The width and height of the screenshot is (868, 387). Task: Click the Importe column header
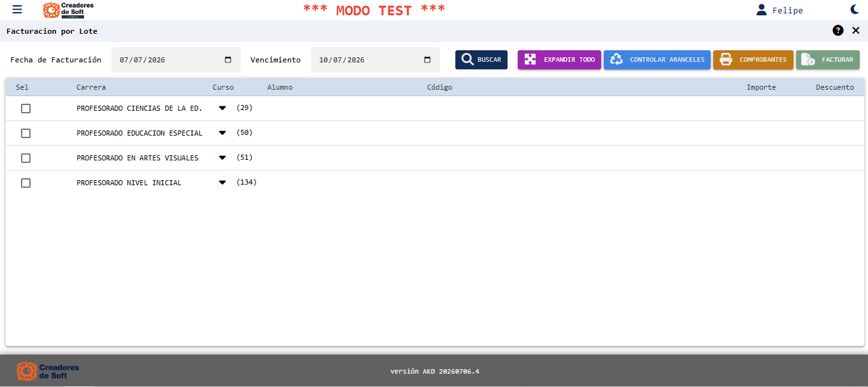click(x=761, y=87)
